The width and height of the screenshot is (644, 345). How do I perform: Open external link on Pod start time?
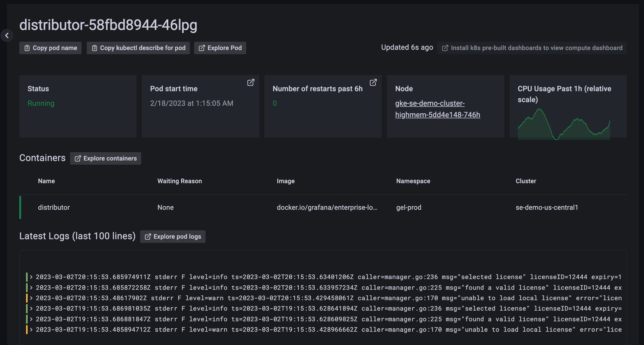point(250,83)
